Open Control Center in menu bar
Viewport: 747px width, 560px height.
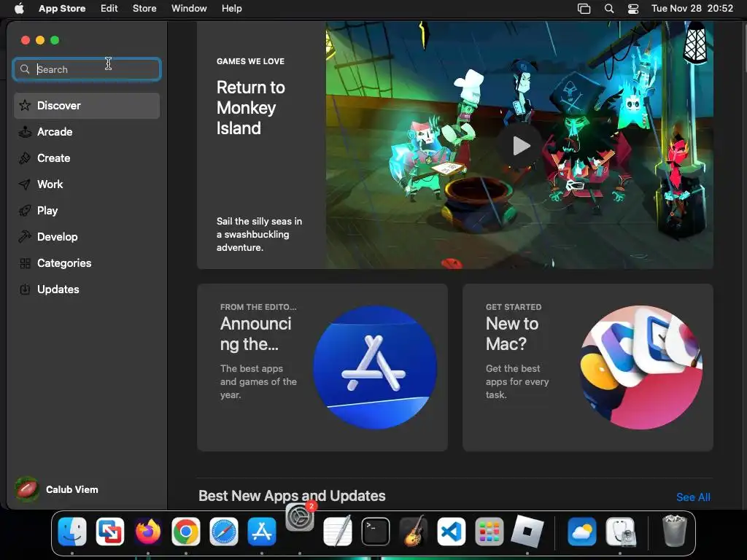[x=633, y=9]
